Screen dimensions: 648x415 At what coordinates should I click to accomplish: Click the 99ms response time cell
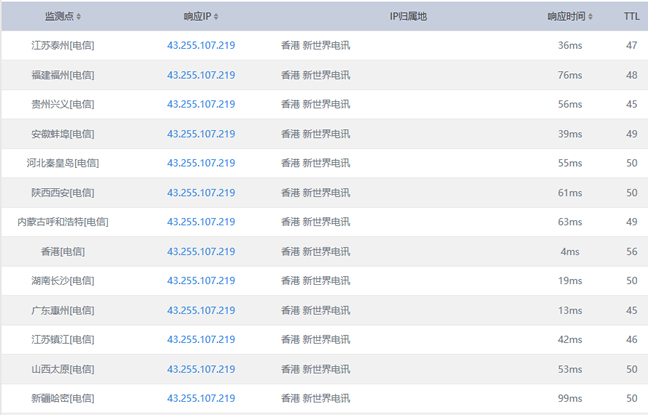[x=569, y=399]
